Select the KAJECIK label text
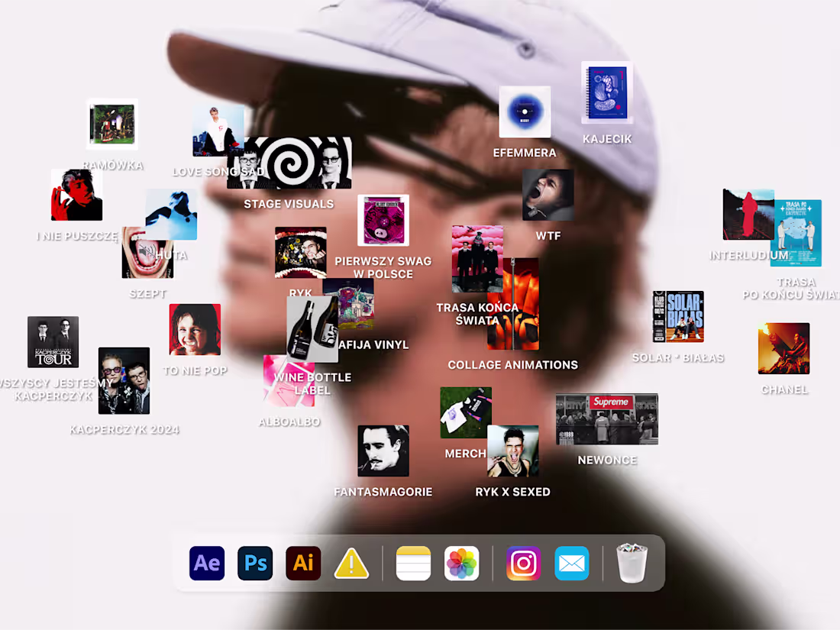The width and height of the screenshot is (840, 630). (x=607, y=139)
